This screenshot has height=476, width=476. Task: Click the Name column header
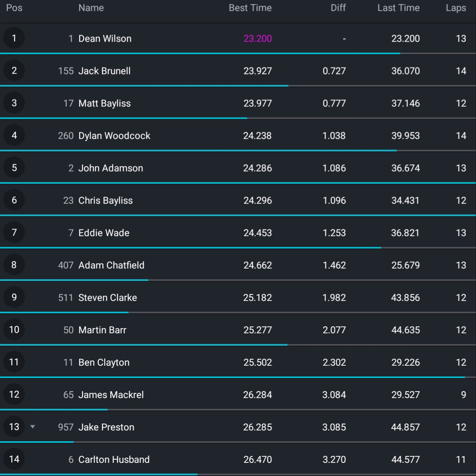click(x=91, y=8)
